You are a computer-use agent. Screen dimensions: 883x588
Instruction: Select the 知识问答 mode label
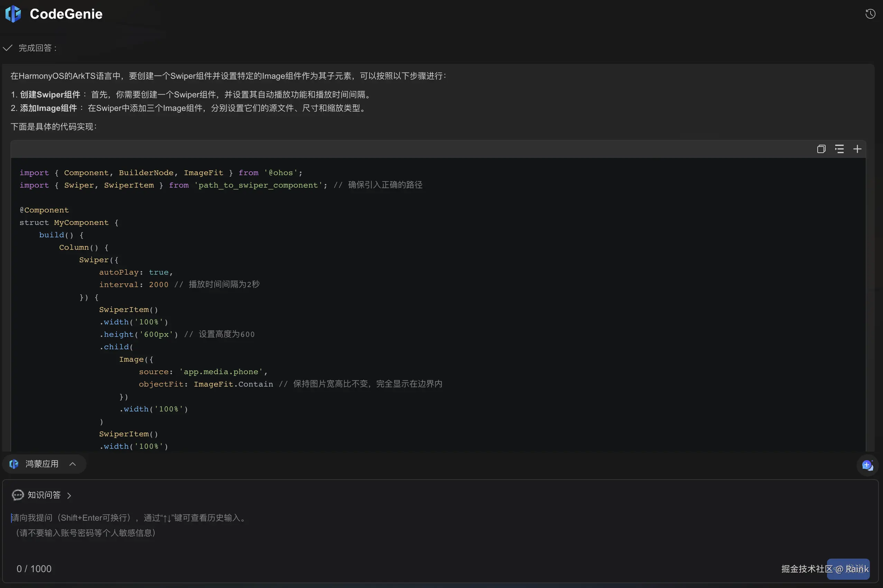44,495
